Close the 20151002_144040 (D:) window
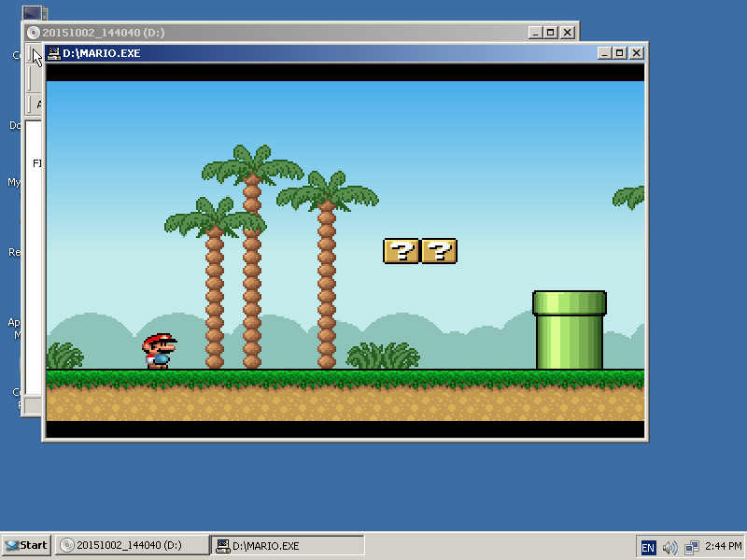The image size is (747, 560). click(568, 33)
